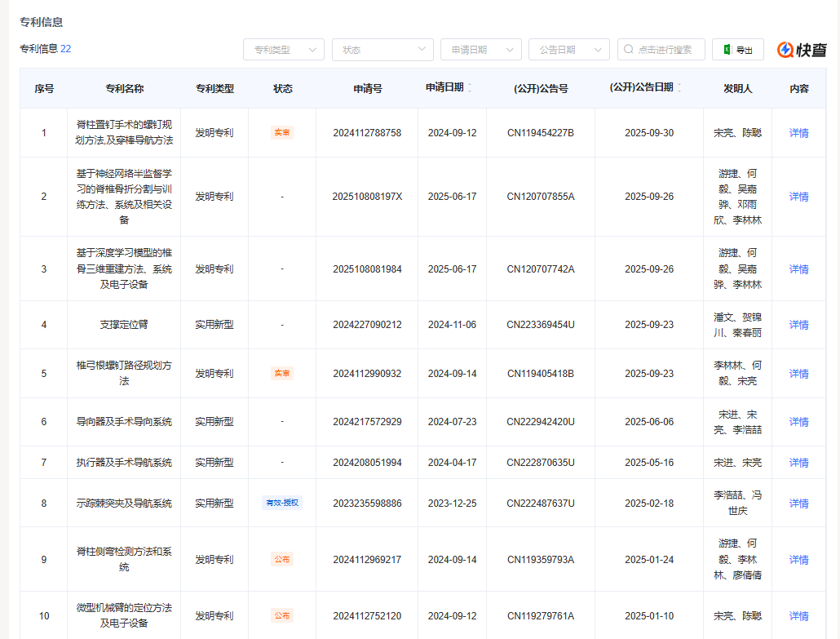840x639 pixels.
Task: Click the 公布 status tag in row 10
Action: [x=282, y=616]
